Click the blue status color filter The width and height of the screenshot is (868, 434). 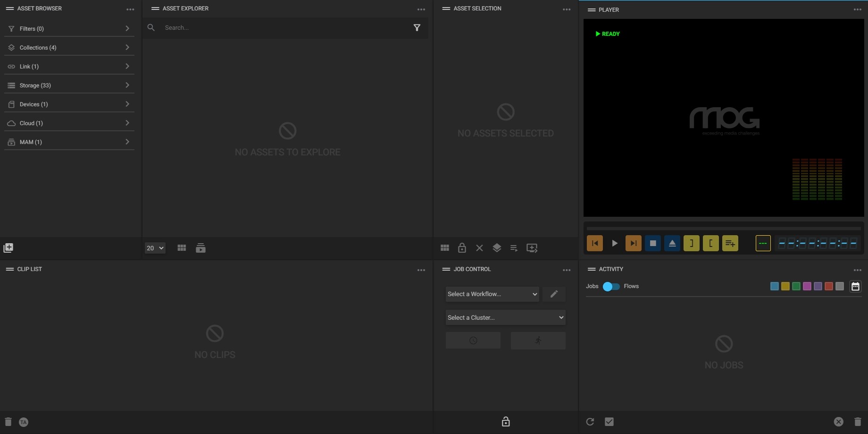(775, 286)
